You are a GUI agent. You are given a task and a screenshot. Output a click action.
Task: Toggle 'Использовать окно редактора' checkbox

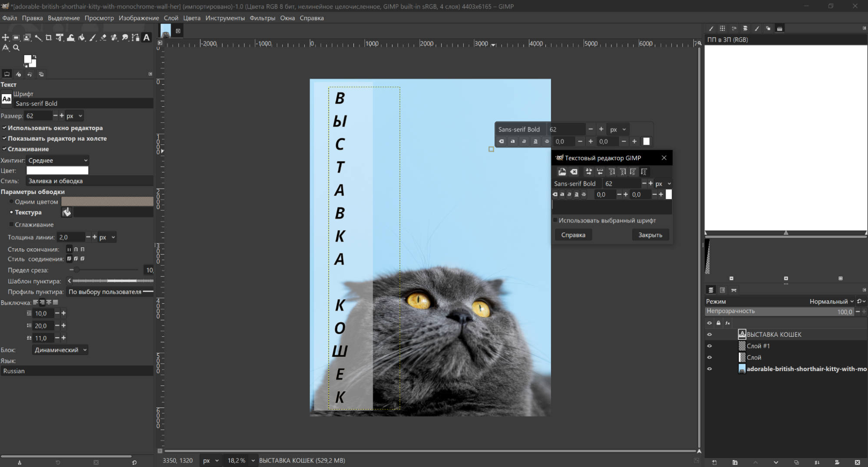tap(4, 128)
